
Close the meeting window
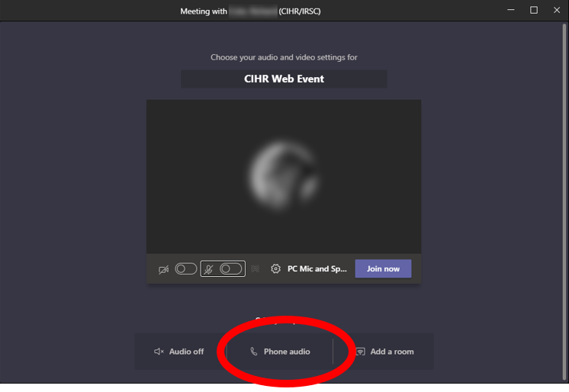(557, 10)
